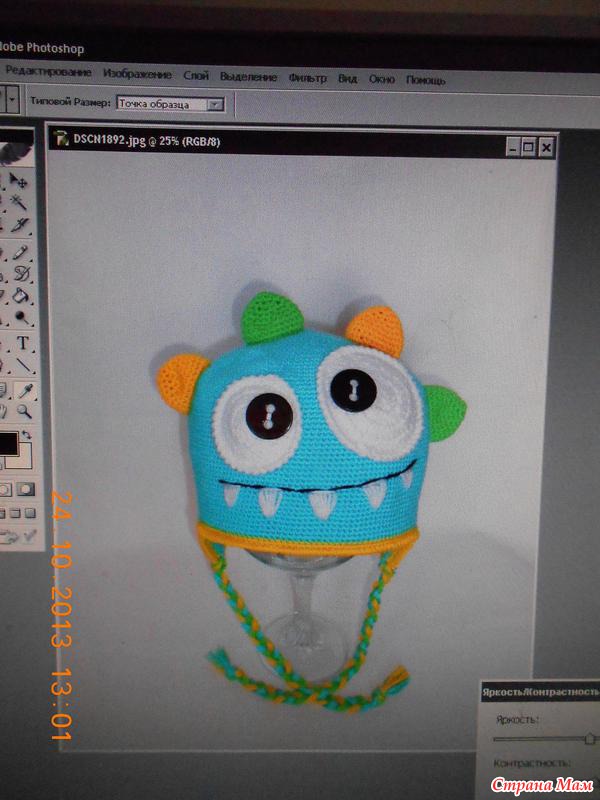Viewport: 600px width, 800px height.
Task: Select the History Brush tool
Action: 21,273
